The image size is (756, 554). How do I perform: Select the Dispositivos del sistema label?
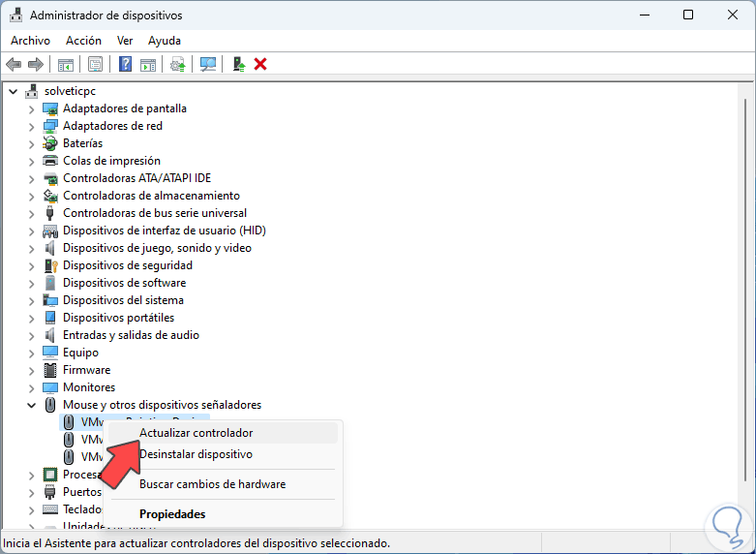[123, 300]
